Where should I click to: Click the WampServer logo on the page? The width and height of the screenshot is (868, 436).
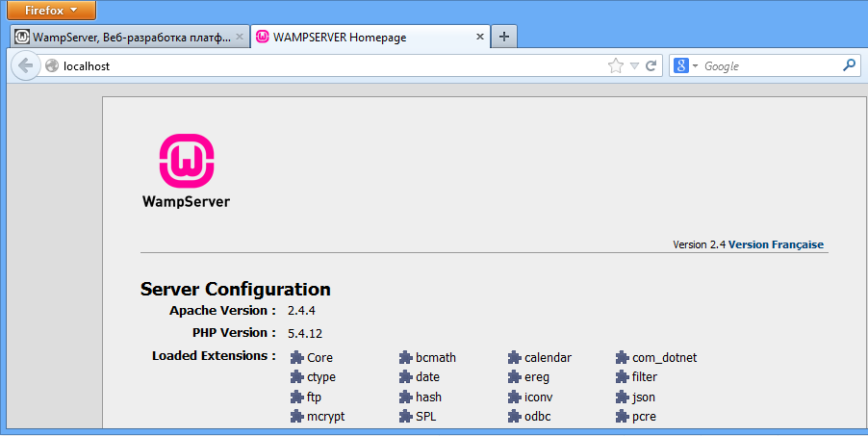[186, 171]
